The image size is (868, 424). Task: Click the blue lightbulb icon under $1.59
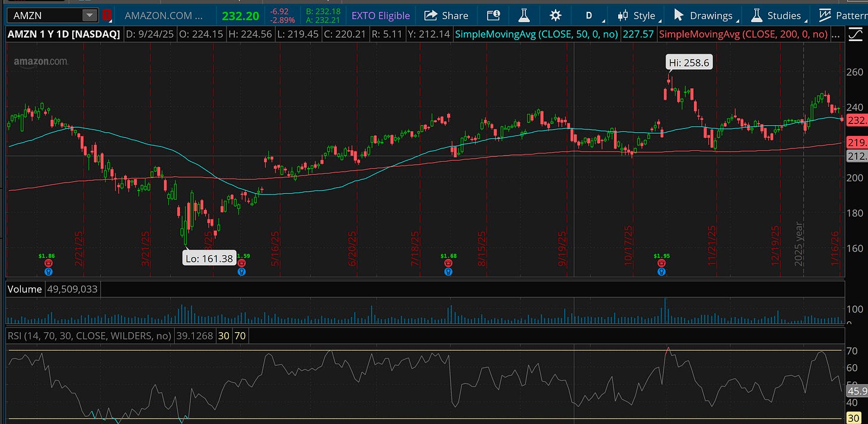(241, 271)
